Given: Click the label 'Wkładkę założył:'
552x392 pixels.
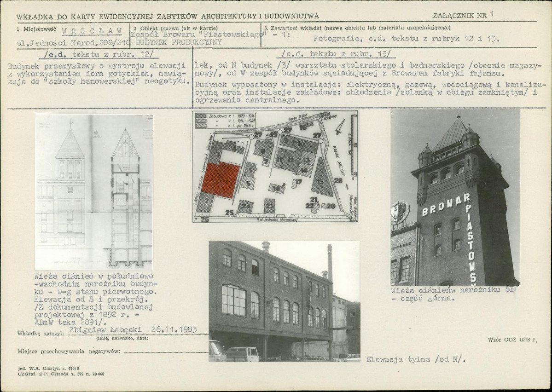Looking at the screenshot, I should [x=41, y=333].
